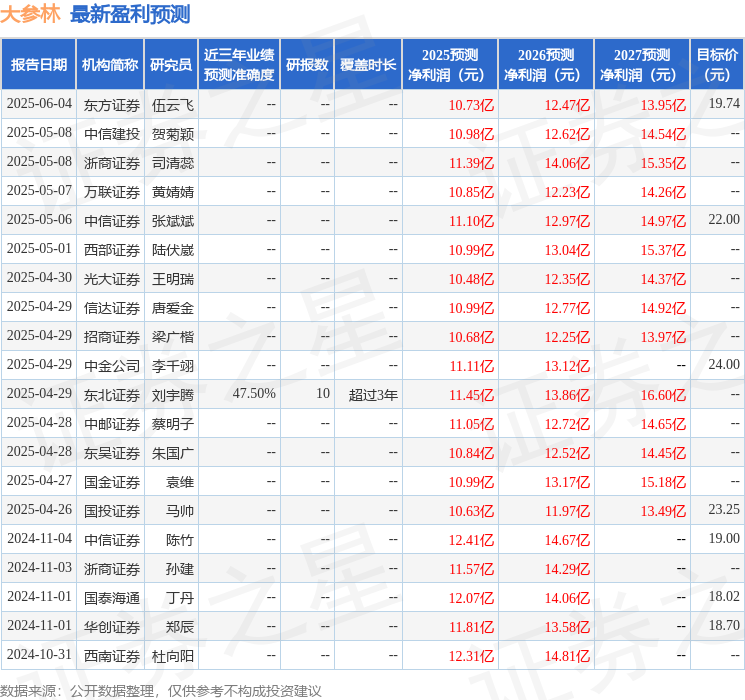Click the 大参林 title text
This screenshot has width=745, height=700.
[30, 14]
